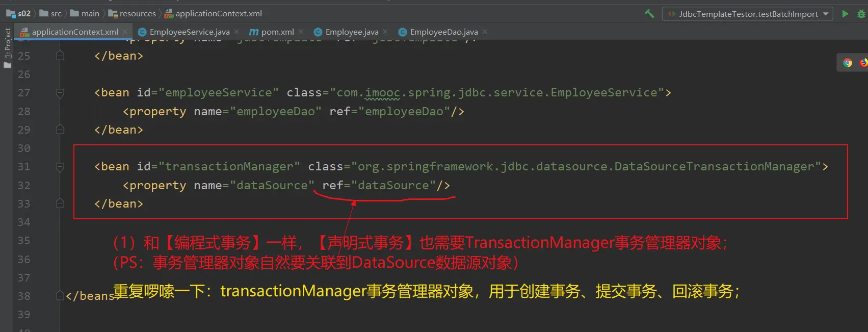Click name="employeeDao" attribute on line 28

pos(257,111)
